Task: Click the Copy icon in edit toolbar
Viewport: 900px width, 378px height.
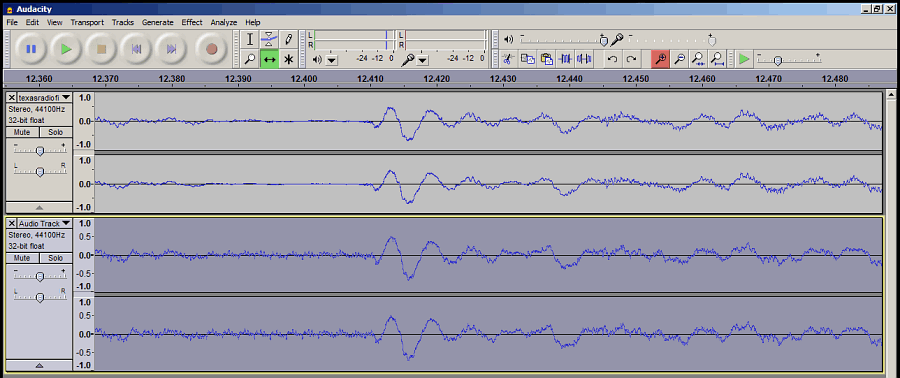Action: tap(527, 59)
